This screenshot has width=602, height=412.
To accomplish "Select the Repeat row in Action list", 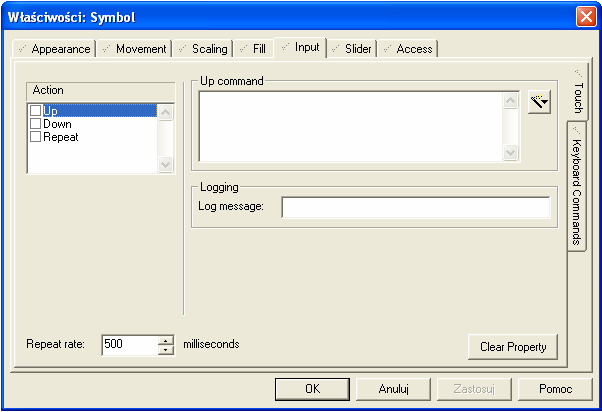I will (x=93, y=137).
